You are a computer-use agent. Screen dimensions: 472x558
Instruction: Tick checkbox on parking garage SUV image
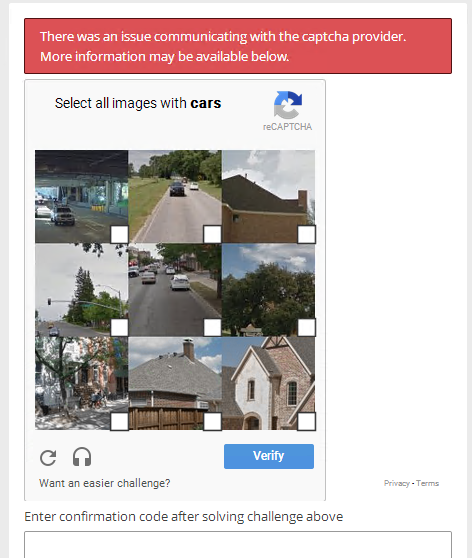pos(119,234)
